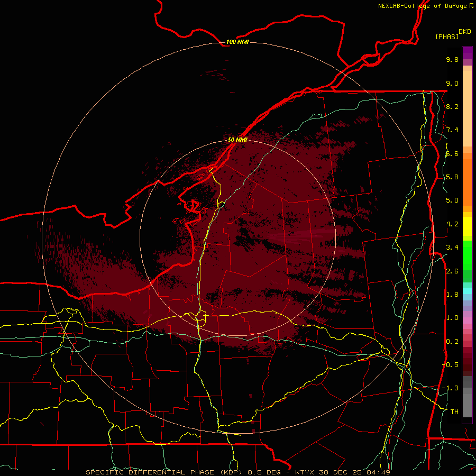The height and width of the screenshot is (476, 476).
Task: Click the -1.3 value on the color scale
Action: click(451, 388)
